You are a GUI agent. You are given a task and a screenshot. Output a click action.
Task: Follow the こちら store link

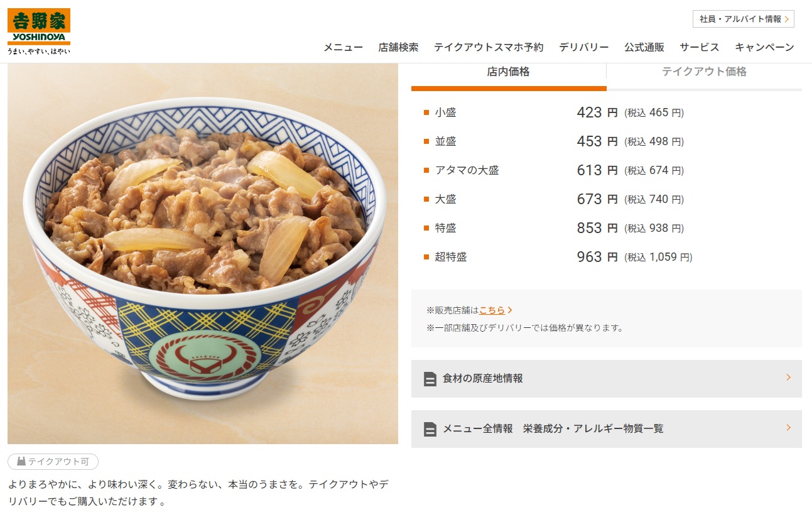(492, 310)
